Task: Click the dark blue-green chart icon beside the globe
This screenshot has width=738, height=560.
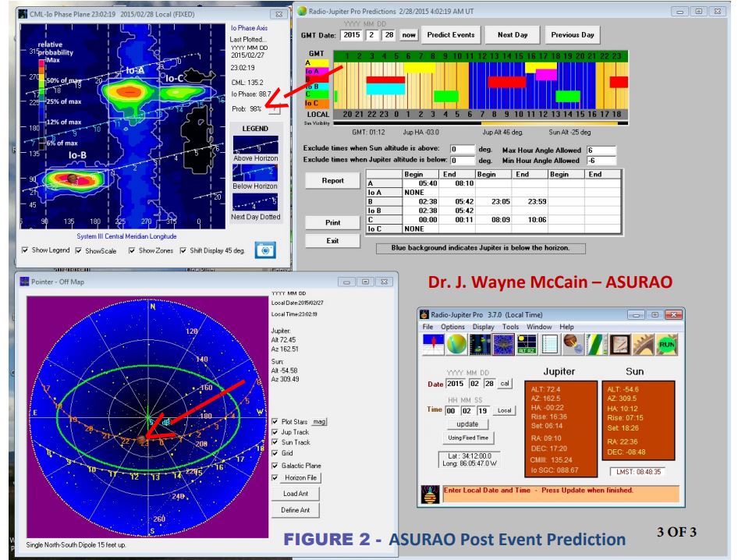Action: 480,345
